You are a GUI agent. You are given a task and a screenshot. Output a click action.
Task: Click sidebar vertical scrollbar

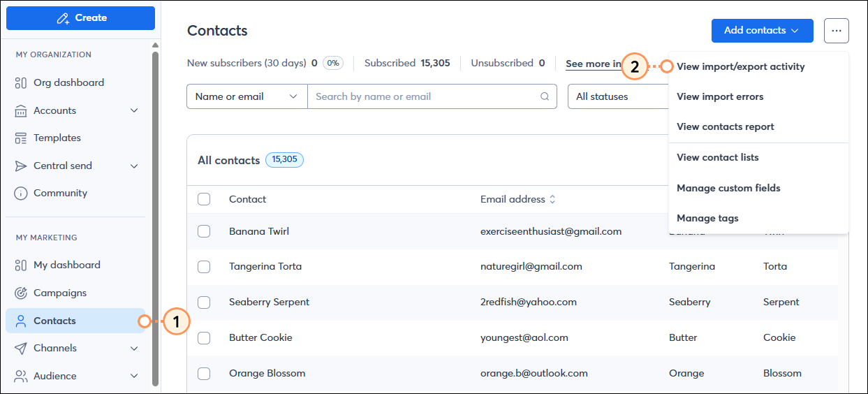coord(155,218)
